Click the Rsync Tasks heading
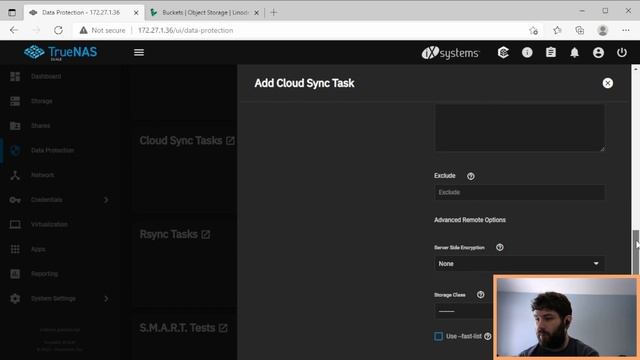This screenshot has width=640, height=360. [168, 235]
